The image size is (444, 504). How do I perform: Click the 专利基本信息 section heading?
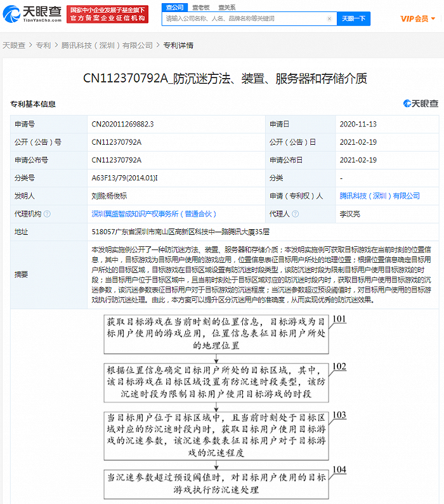[x=33, y=104]
